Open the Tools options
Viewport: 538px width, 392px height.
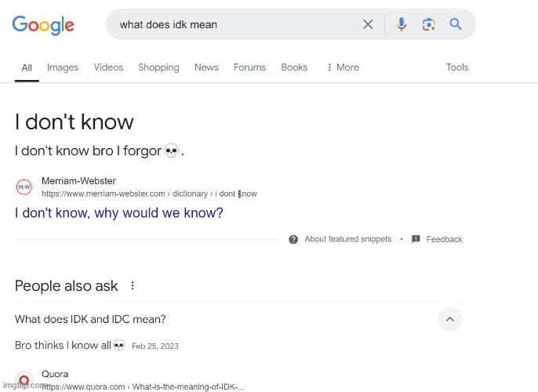457,67
